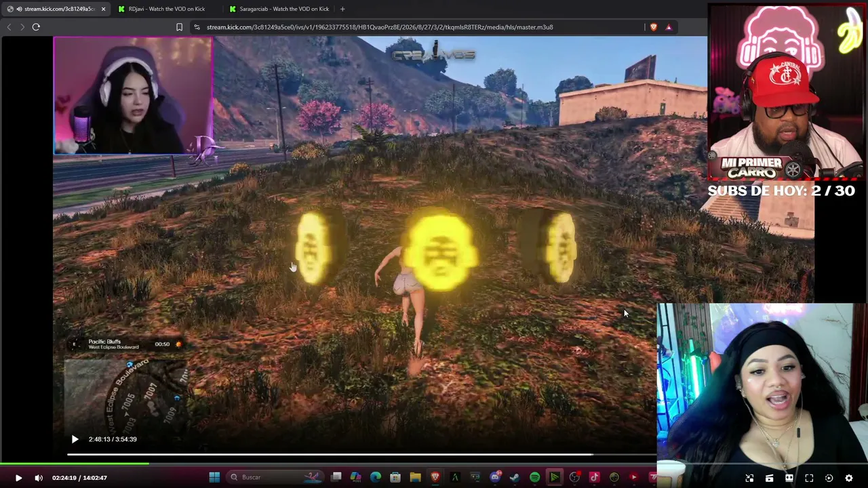This screenshot has height=488, width=868.
Task: Open a new browser tab
Action: [x=342, y=9]
